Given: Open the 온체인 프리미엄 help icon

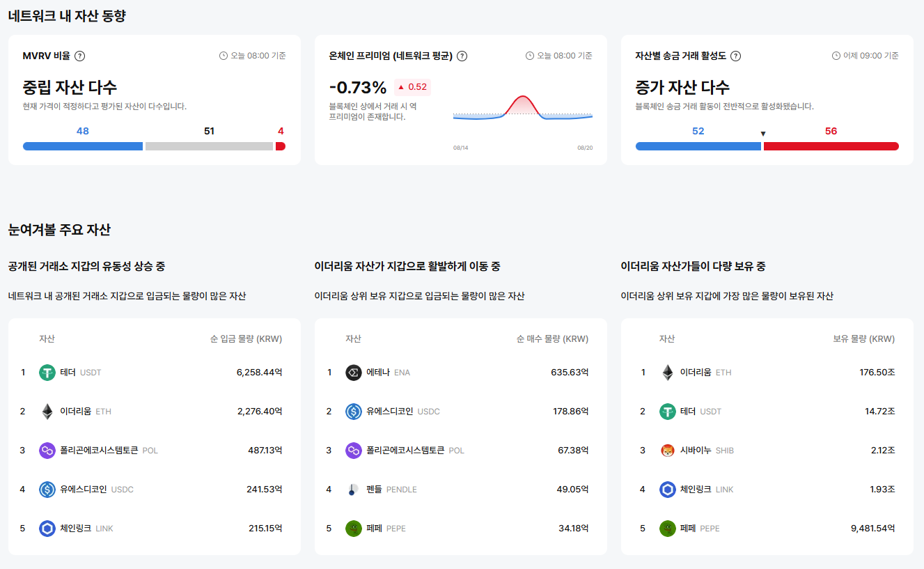Looking at the screenshot, I should click(462, 56).
